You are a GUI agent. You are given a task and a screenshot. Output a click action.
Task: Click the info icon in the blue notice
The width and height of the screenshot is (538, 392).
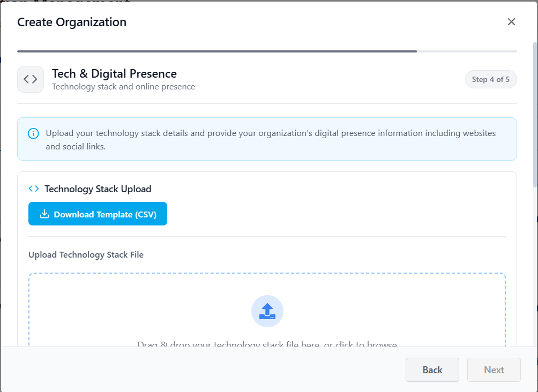click(33, 133)
